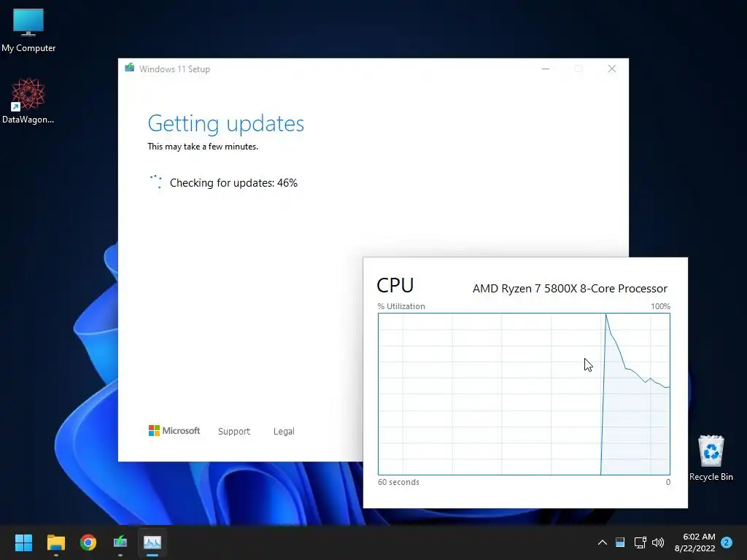Image resolution: width=747 pixels, height=560 pixels.
Task: Click the 'Checking for updates: 46%' text
Action: click(233, 183)
